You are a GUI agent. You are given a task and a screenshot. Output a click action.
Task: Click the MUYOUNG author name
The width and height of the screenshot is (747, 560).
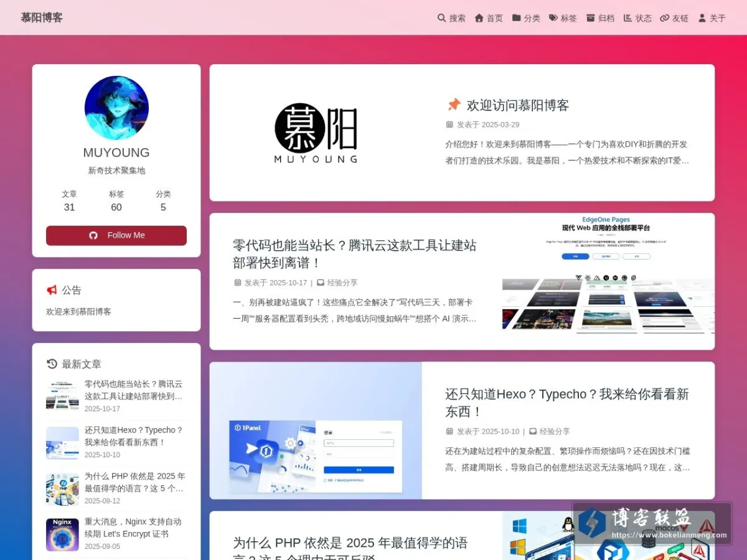pyautogui.click(x=116, y=153)
